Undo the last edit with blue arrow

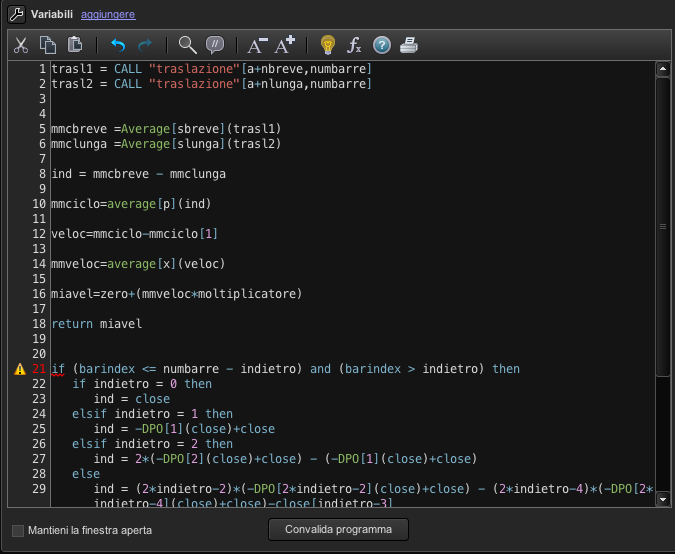coord(118,45)
